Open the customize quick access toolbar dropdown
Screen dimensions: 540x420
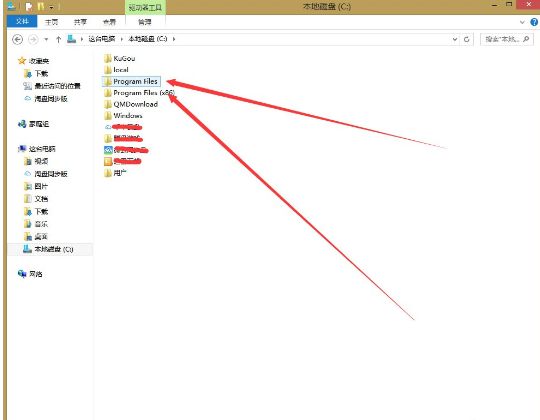[x=51, y=7]
